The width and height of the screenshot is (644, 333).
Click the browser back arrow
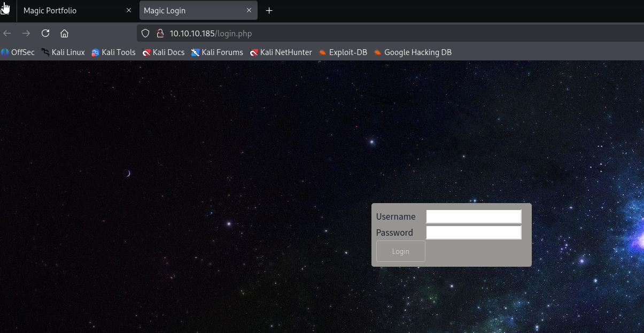point(7,33)
